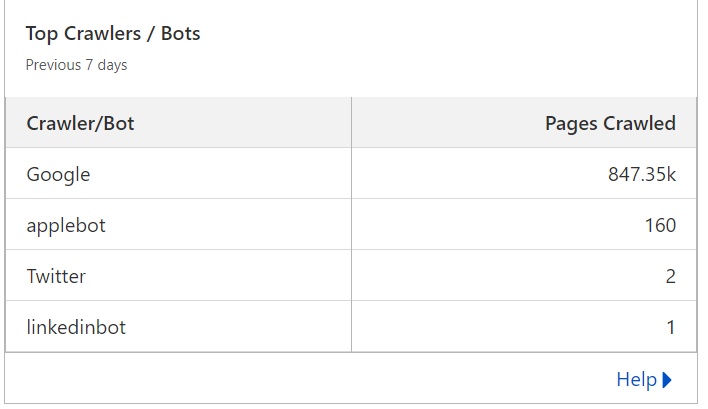Click the Help arrow icon
Screen dimensions: 708x409
point(667,380)
